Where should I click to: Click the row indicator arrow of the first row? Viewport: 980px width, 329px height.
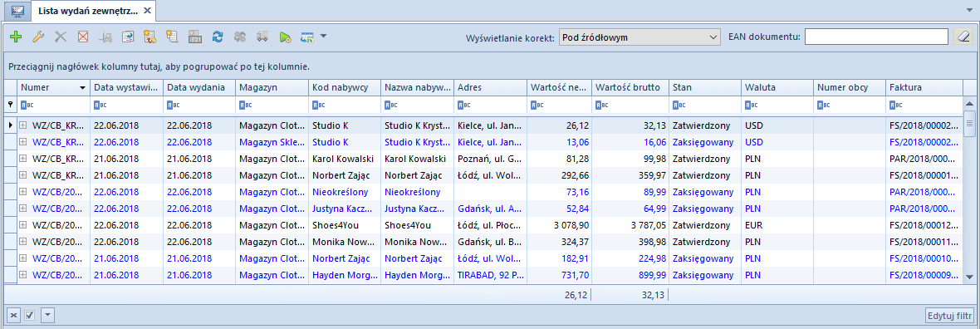coord(10,125)
